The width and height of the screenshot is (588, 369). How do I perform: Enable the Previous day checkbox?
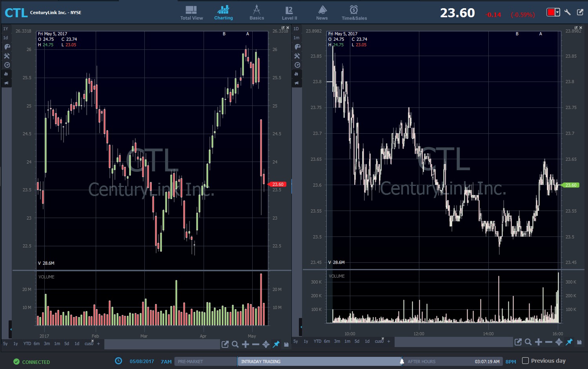pos(526,361)
